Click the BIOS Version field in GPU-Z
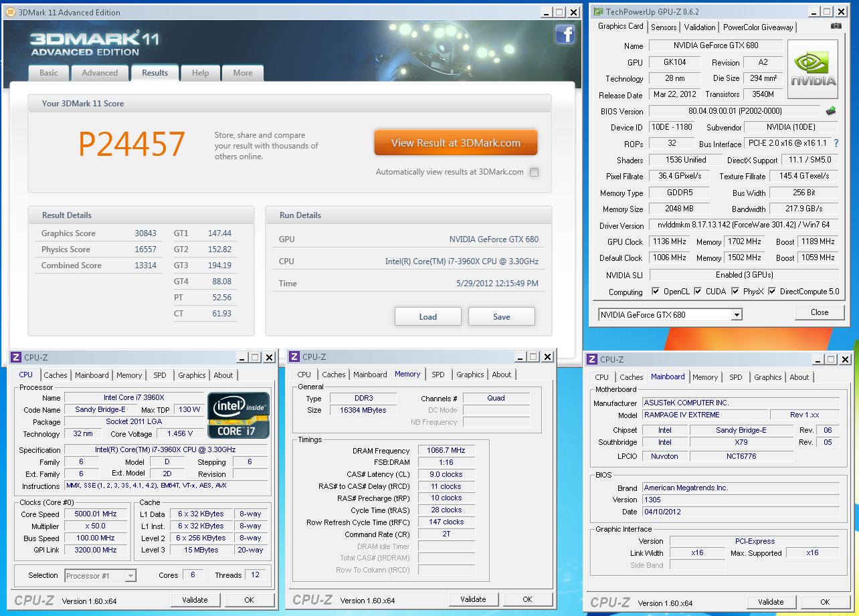 click(x=735, y=111)
